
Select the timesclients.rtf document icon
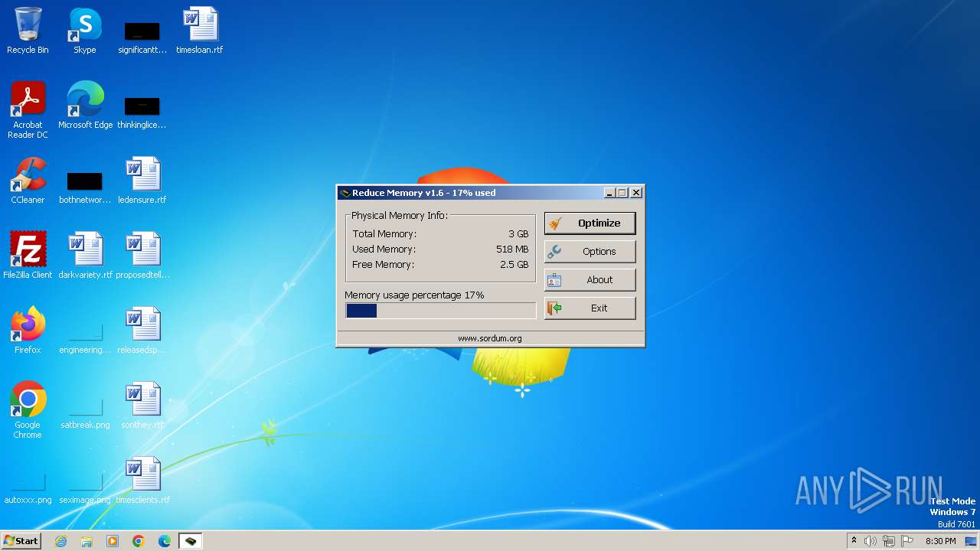[142, 481]
